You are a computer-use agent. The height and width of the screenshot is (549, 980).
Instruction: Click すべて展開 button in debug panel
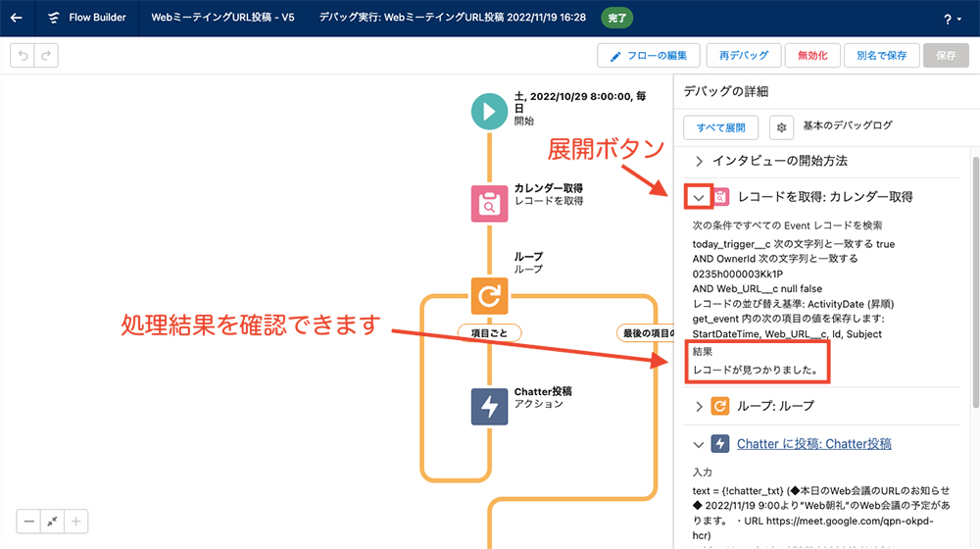coord(720,127)
